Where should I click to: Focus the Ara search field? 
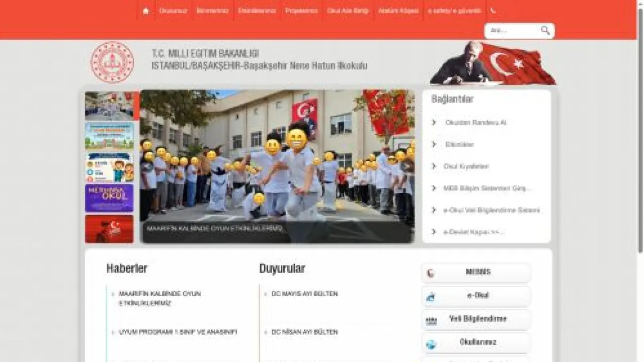[x=512, y=31]
